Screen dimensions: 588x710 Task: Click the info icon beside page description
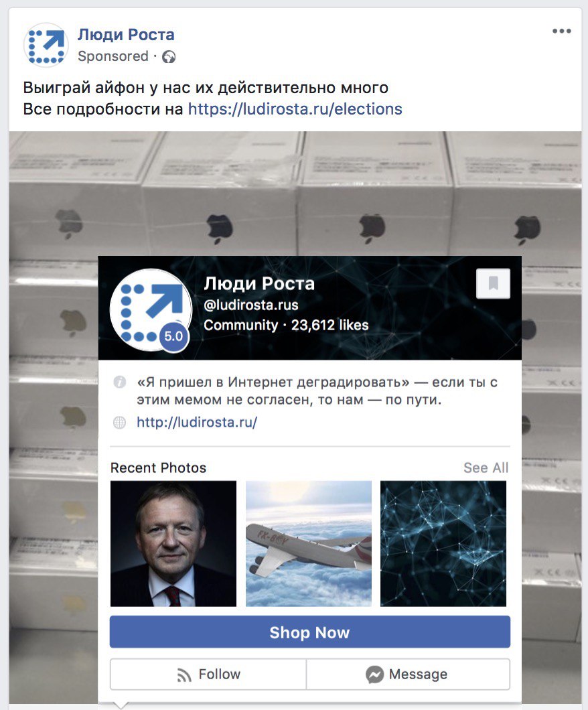coord(119,382)
